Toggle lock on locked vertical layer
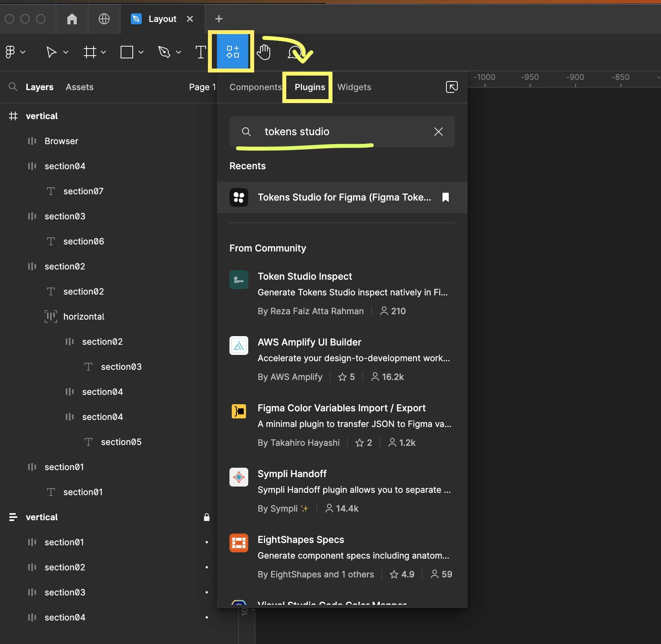The image size is (661, 644). click(x=207, y=517)
